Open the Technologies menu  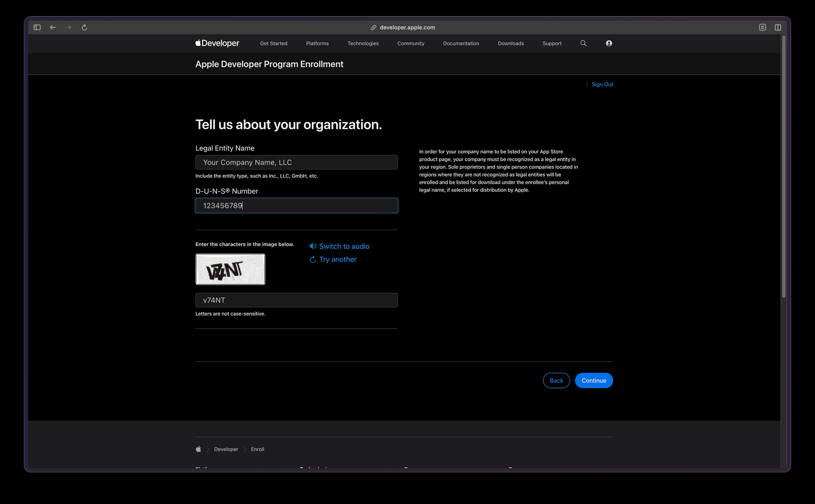(x=363, y=44)
